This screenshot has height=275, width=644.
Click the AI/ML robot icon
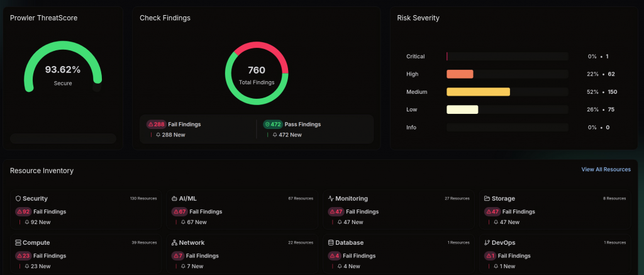click(x=174, y=199)
